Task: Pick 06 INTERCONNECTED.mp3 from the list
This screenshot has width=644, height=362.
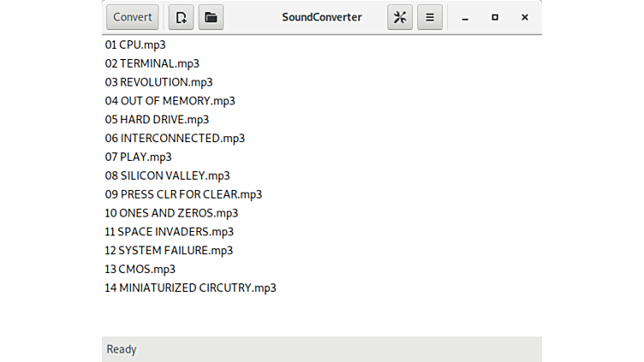Action: (x=175, y=138)
